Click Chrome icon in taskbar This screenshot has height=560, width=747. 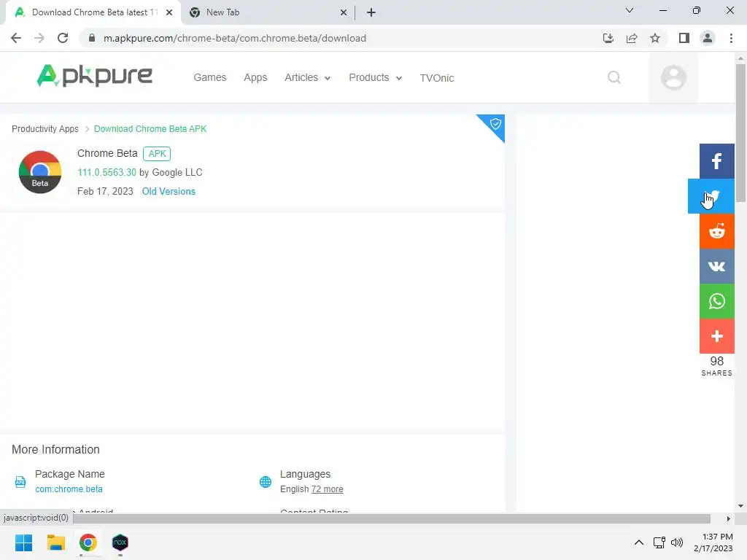point(88,542)
